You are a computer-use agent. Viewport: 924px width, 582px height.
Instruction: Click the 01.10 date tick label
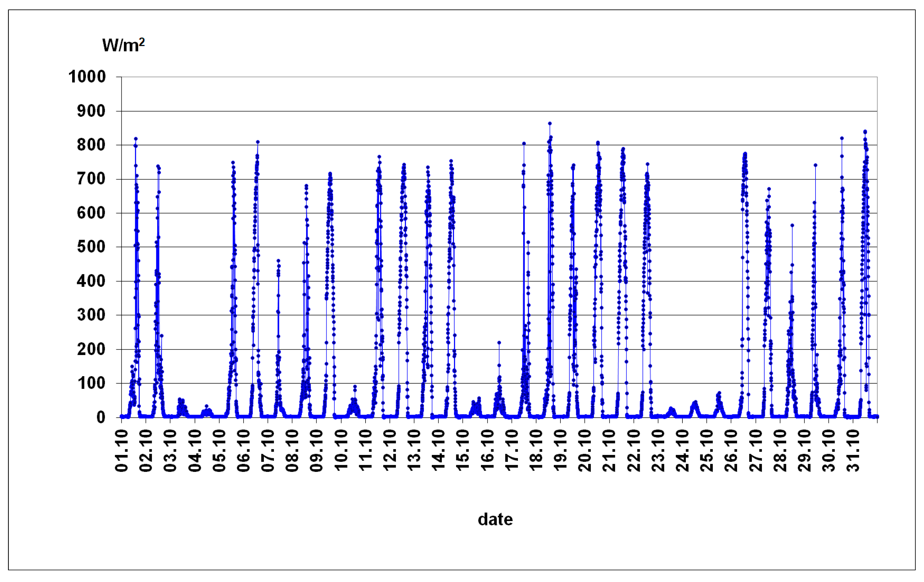point(122,451)
